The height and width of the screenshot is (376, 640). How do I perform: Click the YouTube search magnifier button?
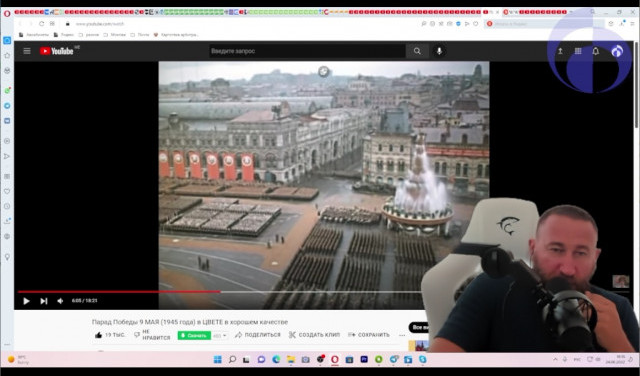pyautogui.click(x=417, y=51)
